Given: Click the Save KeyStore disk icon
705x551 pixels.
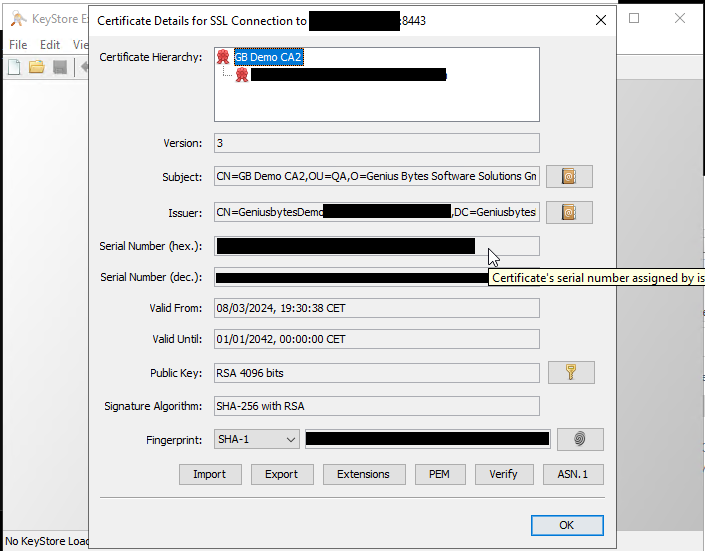Looking at the screenshot, I should pyautogui.click(x=60, y=67).
